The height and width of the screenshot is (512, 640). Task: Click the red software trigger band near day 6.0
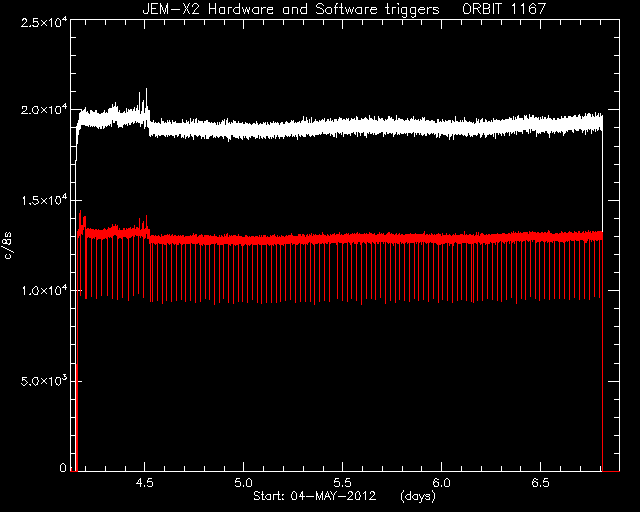pos(441,238)
